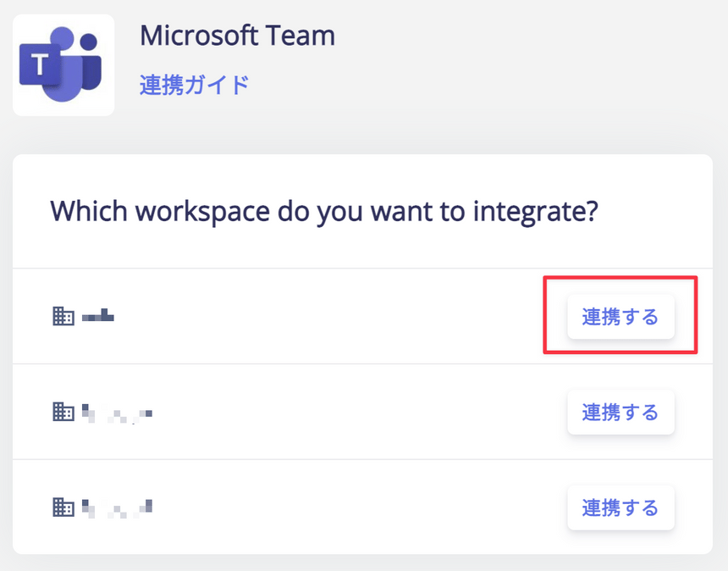This screenshot has width=728, height=571.
Task: Click the third workspace building icon
Action: click(63, 507)
